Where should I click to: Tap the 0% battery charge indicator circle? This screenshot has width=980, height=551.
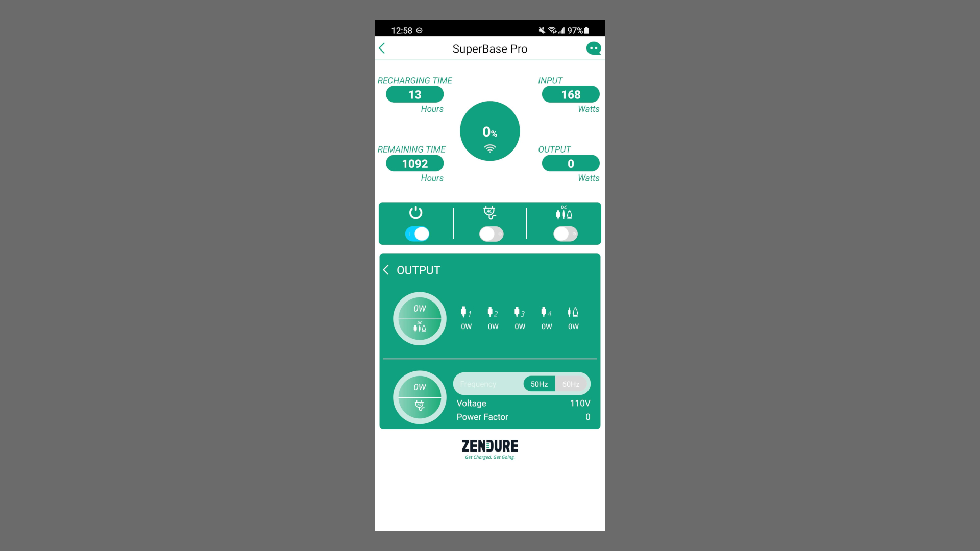point(489,131)
